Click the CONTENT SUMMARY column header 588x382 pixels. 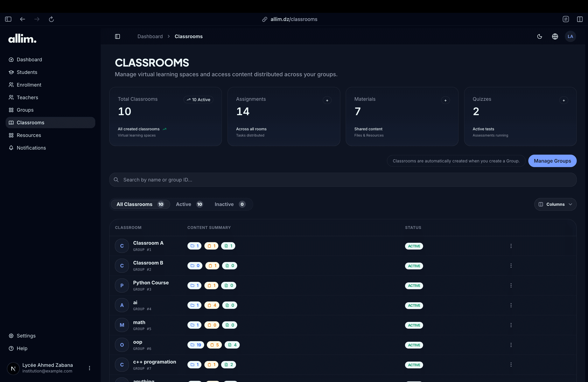[209, 227]
